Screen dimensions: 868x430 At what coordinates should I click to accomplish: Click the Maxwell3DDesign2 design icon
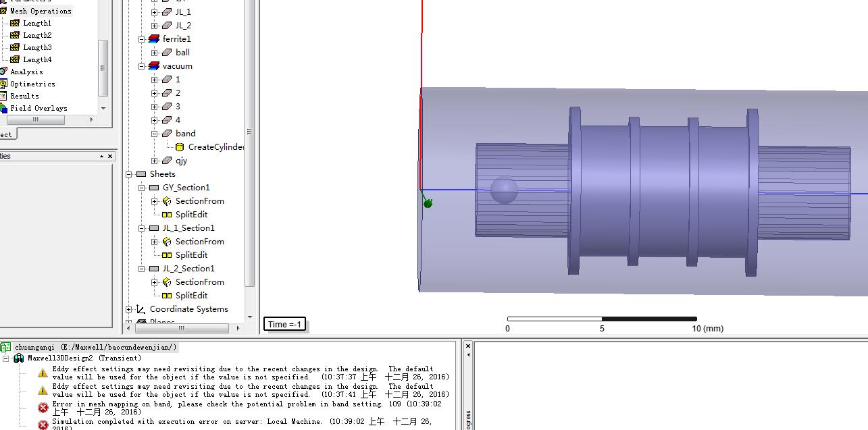[x=19, y=358]
